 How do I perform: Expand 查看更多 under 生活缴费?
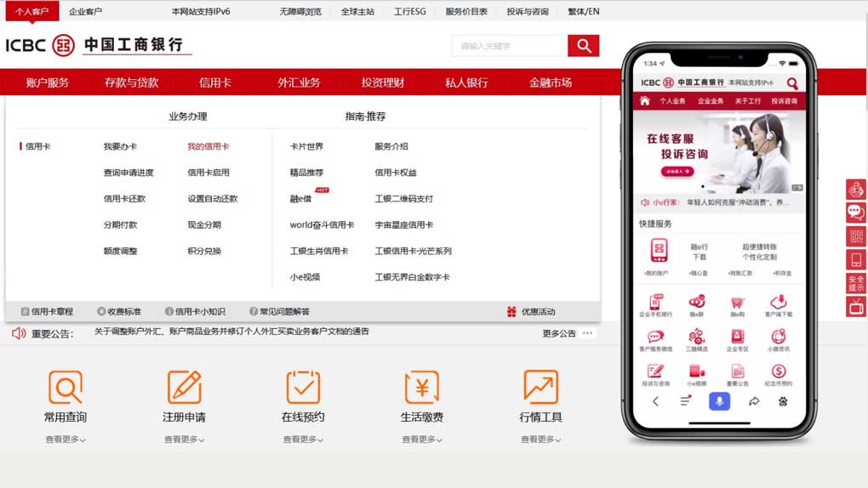(422, 440)
